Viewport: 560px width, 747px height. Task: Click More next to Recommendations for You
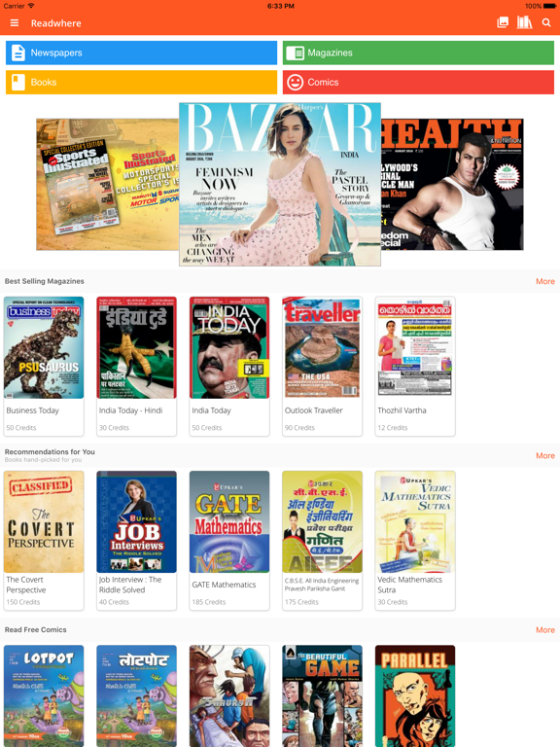(544, 456)
